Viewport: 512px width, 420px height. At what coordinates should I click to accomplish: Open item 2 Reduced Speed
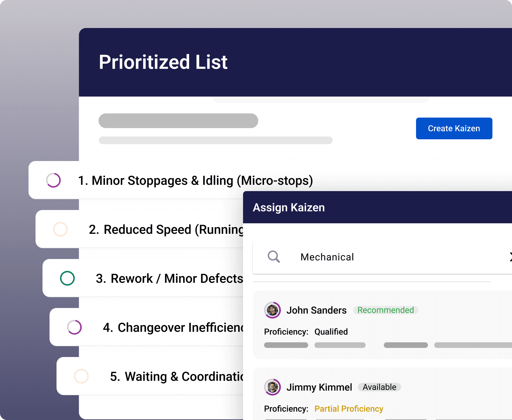click(166, 230)
